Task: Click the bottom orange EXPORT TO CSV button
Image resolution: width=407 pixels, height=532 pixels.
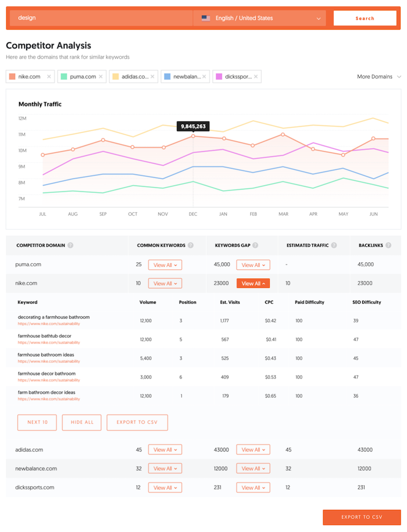Action: point(362,517)
